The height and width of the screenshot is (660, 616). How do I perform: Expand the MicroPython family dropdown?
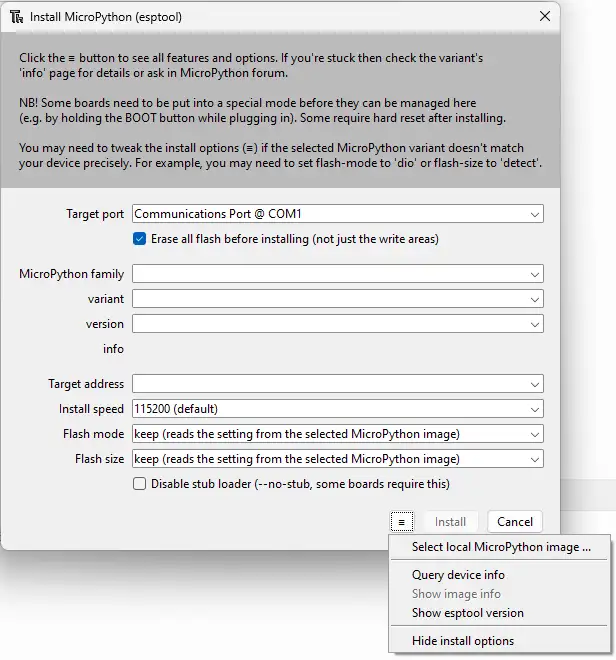coord(338,274)
